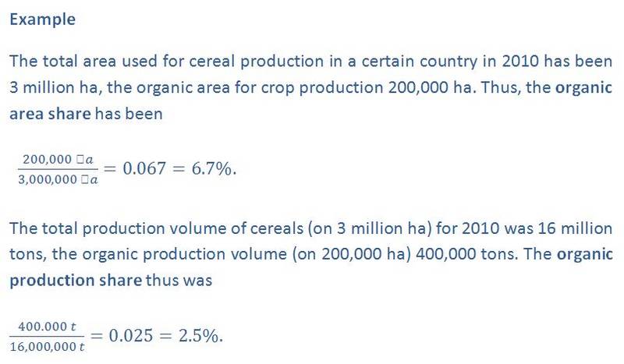
Task: Click '3 million ha' starting the second line
Action: pos(54,88)
